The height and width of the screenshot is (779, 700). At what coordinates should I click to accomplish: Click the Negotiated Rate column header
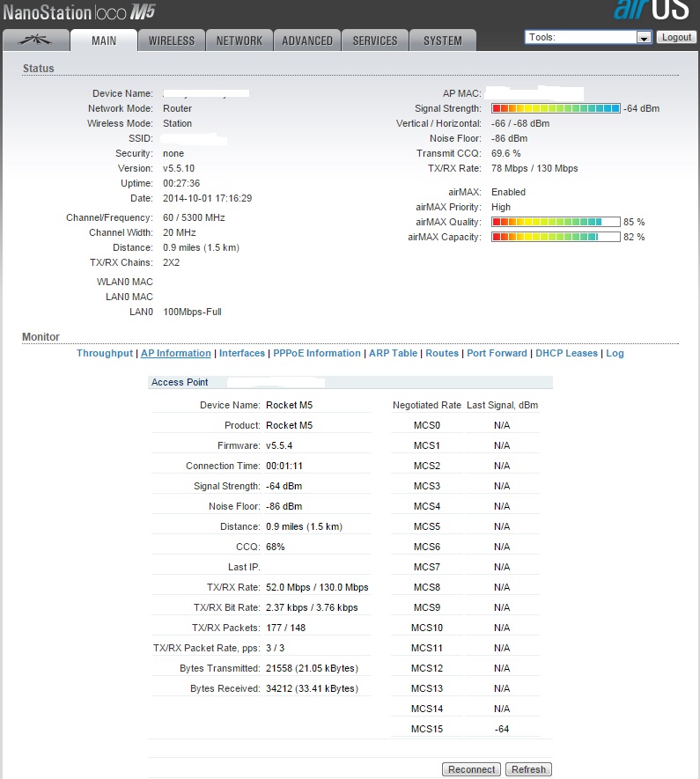click(427, 405)
